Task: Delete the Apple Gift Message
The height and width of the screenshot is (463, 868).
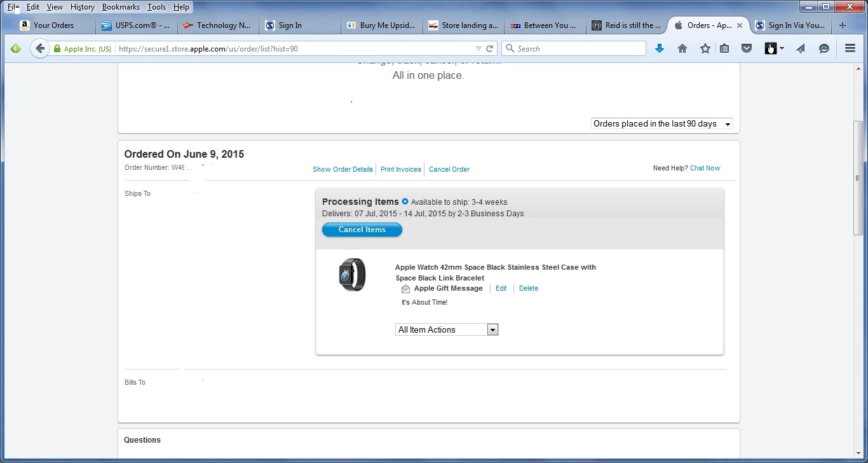Action: tap(529, 288)
